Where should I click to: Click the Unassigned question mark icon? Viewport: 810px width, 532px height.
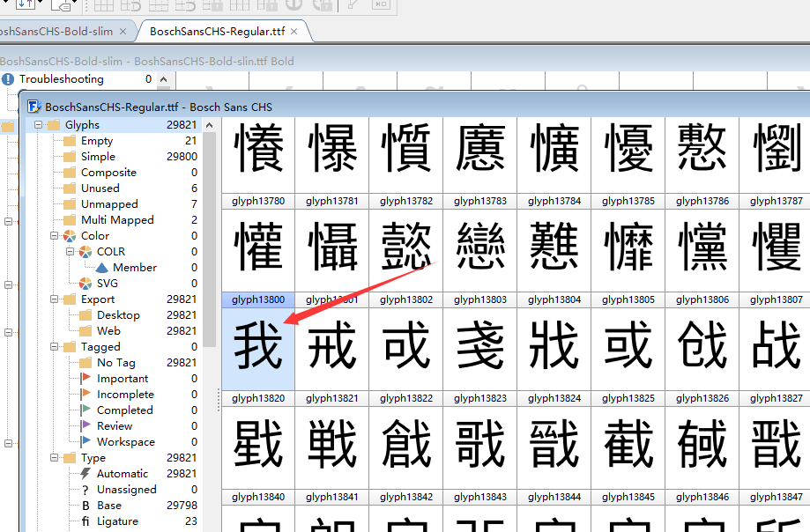85,490
